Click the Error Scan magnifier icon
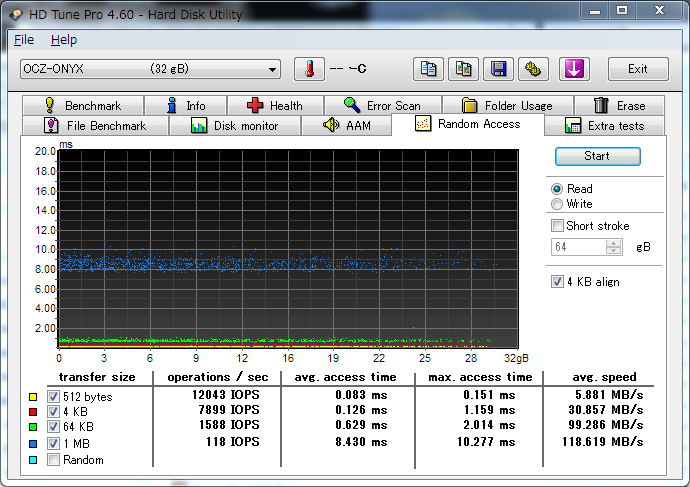This screenshot has height=487, width=690. point(352,105)
